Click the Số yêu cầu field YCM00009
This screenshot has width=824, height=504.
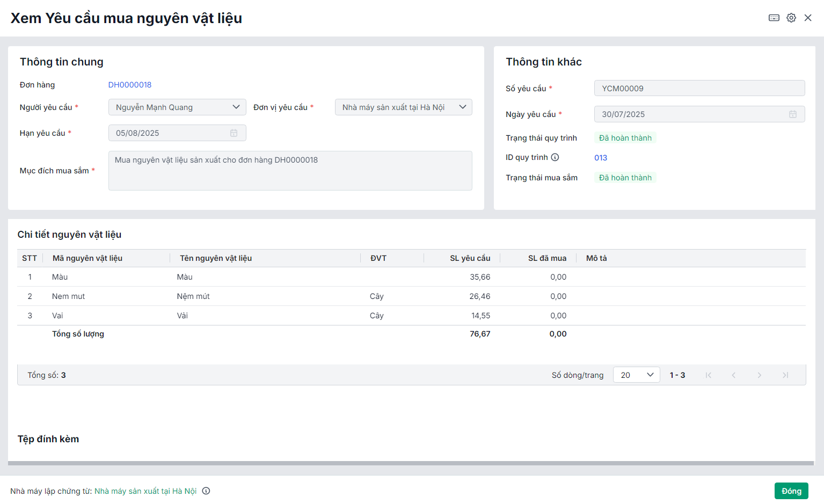[699, 89]
